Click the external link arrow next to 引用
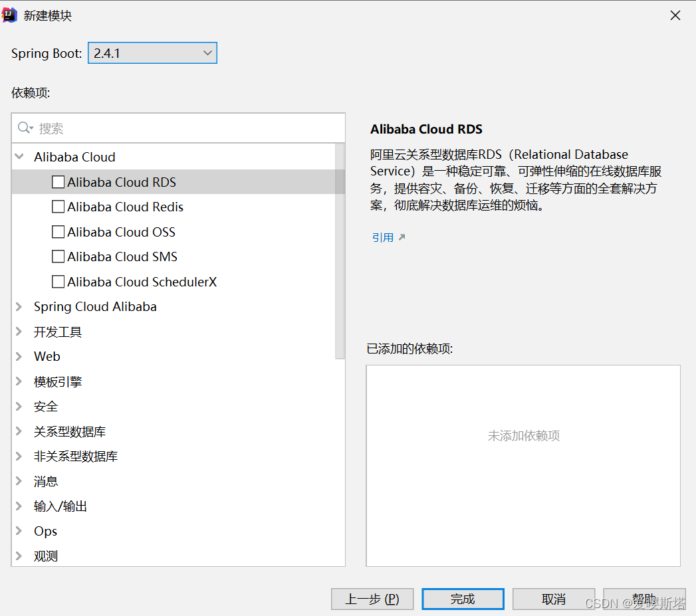The image size is (696, 616). (x=402, y=237)
